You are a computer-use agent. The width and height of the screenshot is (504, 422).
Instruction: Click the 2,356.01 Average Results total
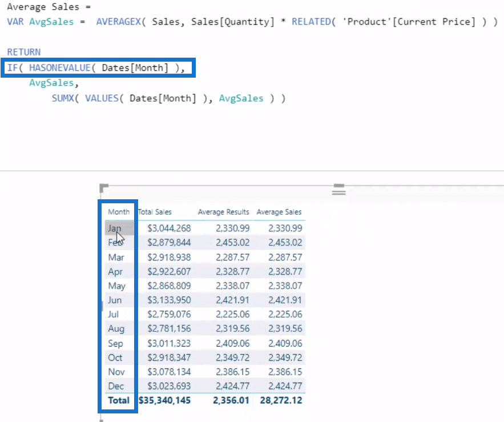(231, 400)
